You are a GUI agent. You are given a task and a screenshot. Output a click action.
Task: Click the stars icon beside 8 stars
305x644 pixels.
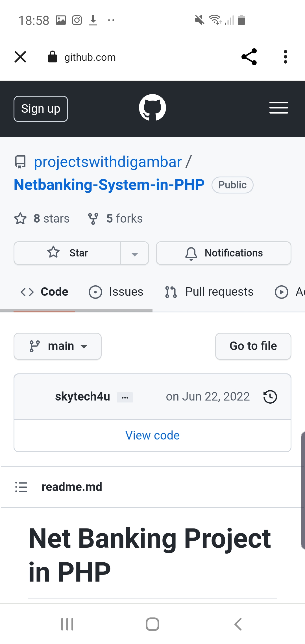(x=20, y=219)
